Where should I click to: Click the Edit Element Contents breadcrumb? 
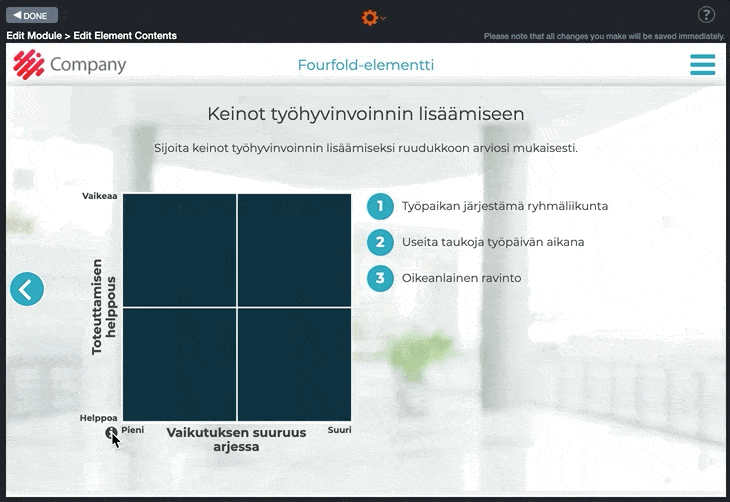[x=125, y=36]
